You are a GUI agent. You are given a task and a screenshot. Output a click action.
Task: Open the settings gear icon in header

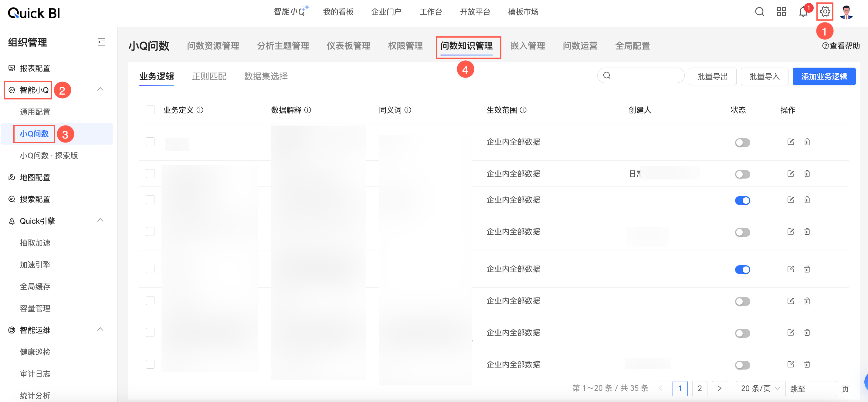tap(825, 12)
